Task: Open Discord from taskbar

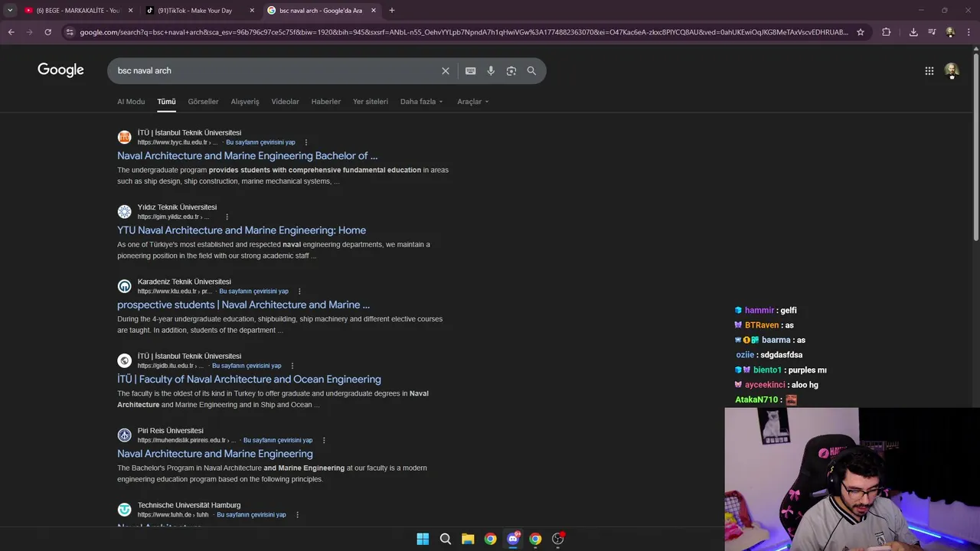Action: click(513, 539)
